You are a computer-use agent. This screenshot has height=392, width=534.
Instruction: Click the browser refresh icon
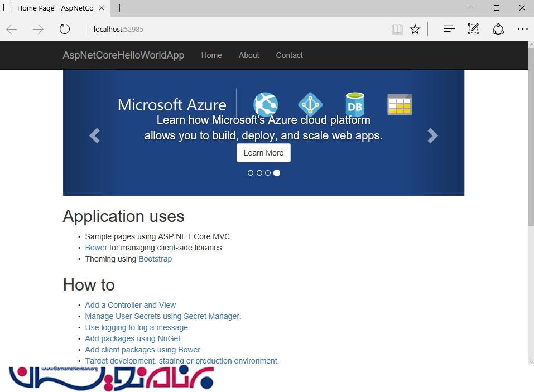click(x=65, y=29)
